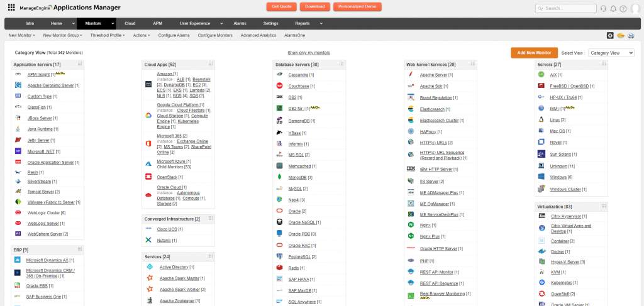Click Application Servers panel drag handle

coord(80,64)
